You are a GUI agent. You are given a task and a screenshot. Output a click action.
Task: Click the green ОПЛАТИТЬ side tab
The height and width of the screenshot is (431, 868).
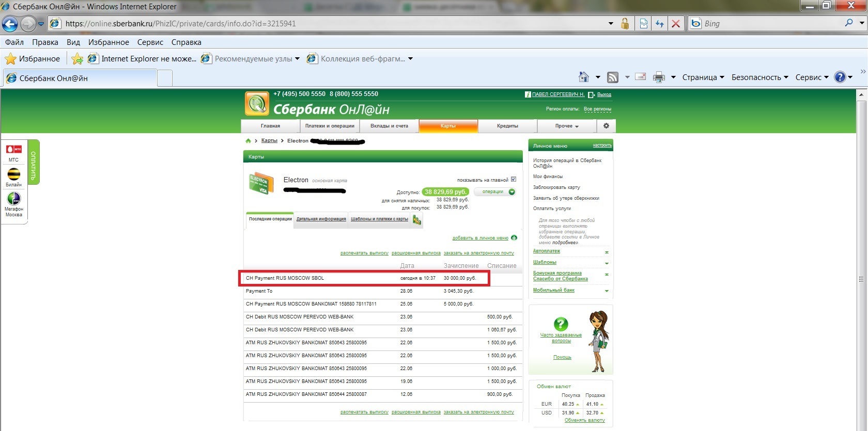pos(33,162)
